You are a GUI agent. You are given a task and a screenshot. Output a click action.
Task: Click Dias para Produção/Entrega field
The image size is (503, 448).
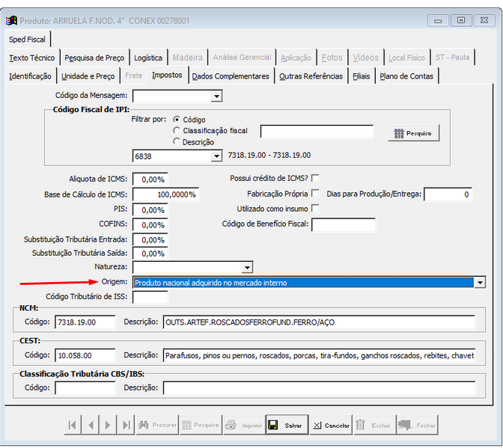pyautogui.click(x=448, y=194)
